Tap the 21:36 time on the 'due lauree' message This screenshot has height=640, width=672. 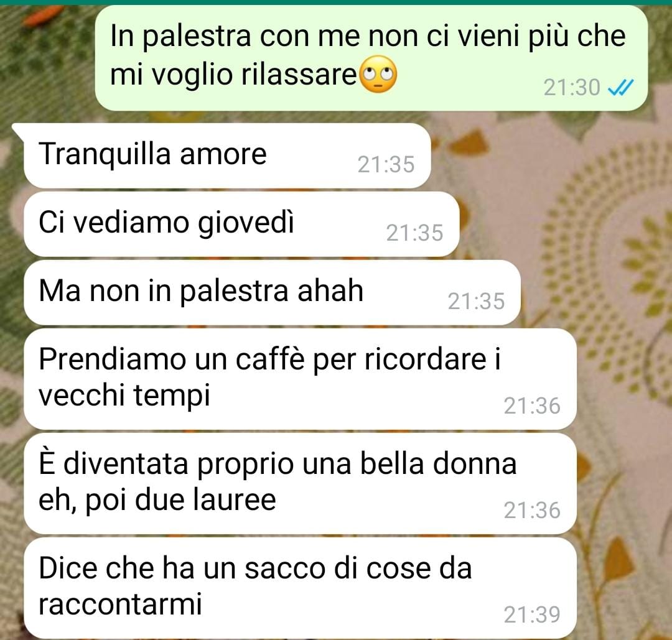pos(532,510)
